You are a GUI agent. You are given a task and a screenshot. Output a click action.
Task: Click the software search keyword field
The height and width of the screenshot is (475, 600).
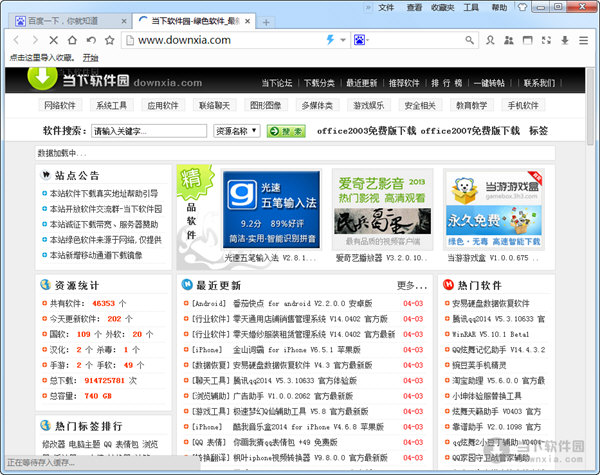coord(149,131)
